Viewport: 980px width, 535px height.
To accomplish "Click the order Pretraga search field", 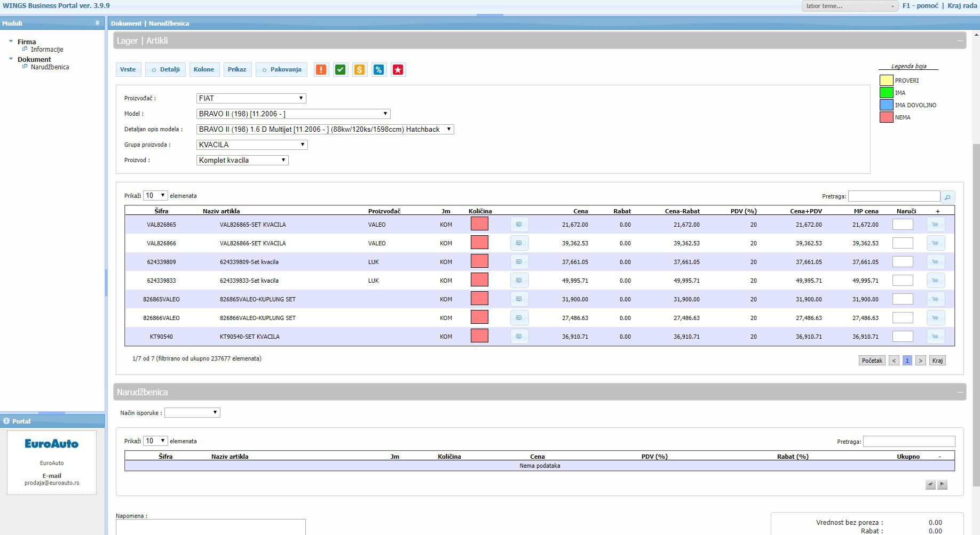I will pos(909,442).
